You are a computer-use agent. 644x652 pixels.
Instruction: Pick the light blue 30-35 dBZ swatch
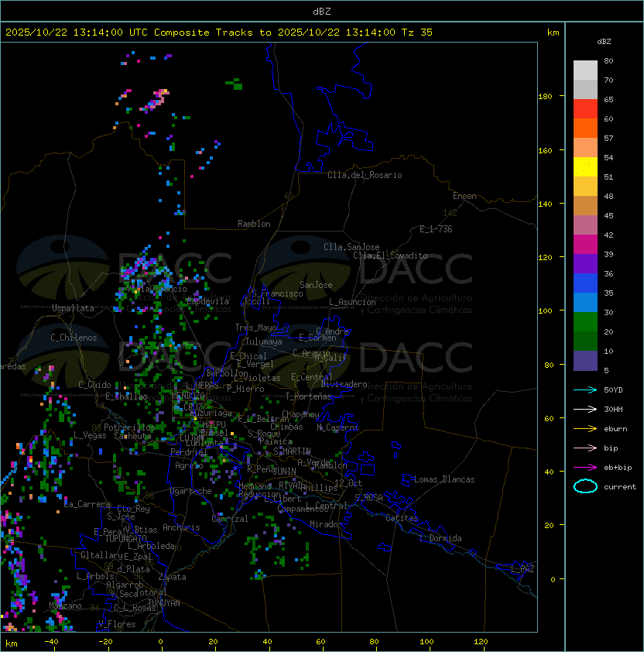(585, 302)
